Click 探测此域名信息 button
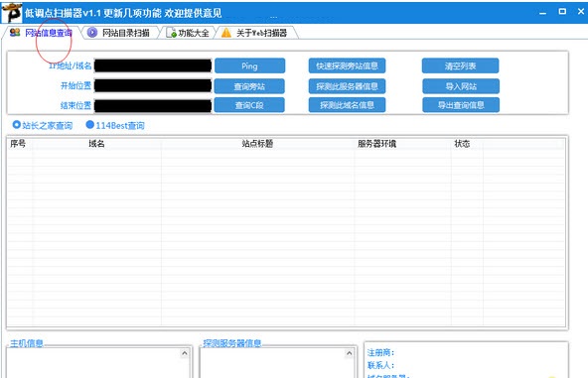 (347, 105)
